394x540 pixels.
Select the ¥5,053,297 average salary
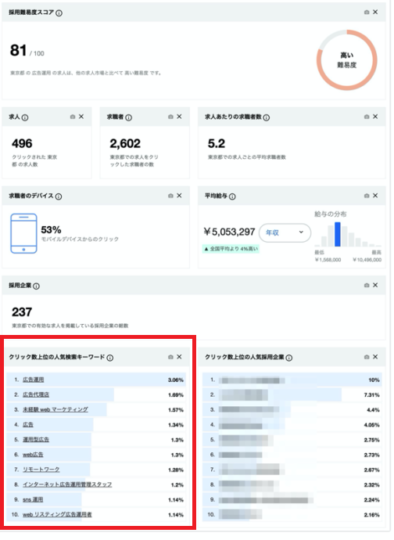tap(229, 232)
